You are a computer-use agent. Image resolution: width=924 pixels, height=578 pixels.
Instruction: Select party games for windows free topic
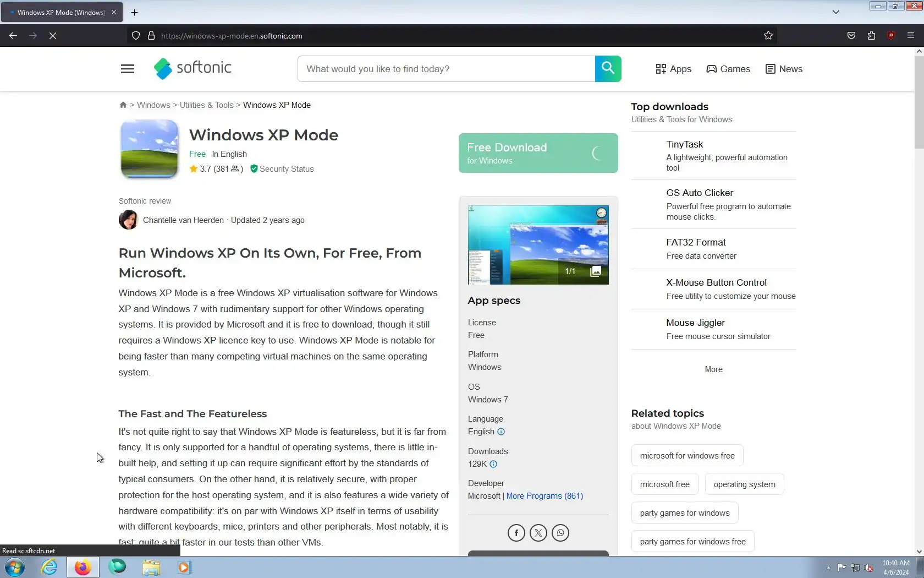pos(692,542)
